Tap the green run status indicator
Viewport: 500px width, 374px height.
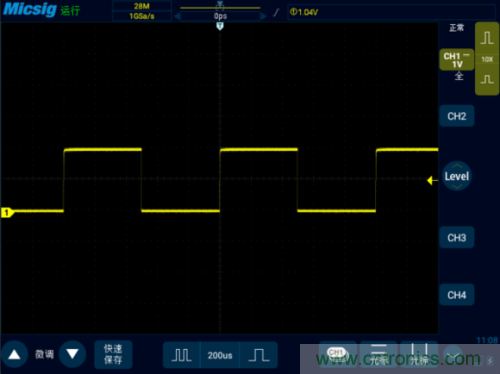coord(70,11)
